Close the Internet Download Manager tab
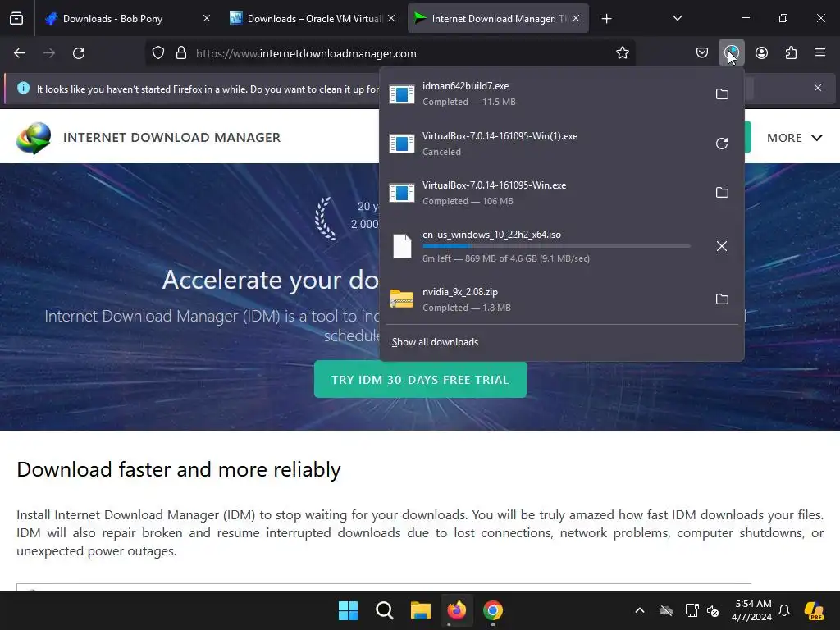840x630 pixels. point(575,19)
